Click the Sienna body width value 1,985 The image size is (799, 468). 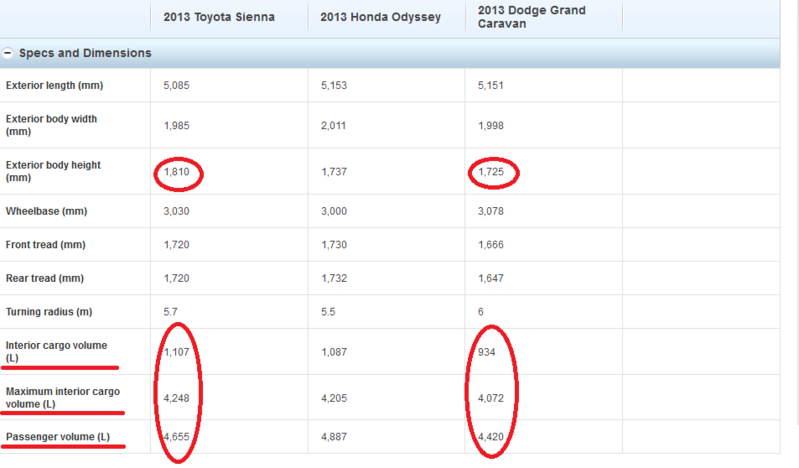click(x=176, y=125)
